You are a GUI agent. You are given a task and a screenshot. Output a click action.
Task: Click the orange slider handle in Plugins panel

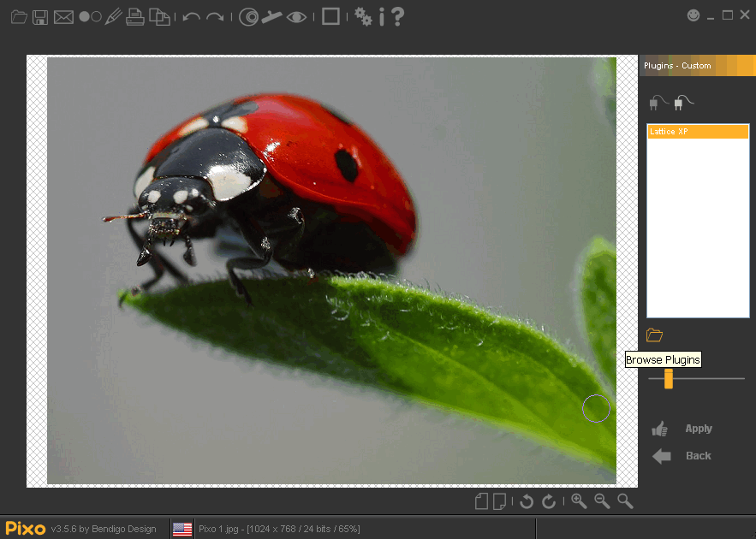click(x=669, y=379)
